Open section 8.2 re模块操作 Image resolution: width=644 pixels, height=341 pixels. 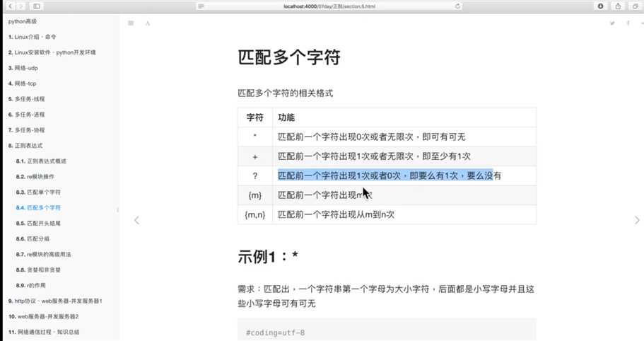[35, 177]
